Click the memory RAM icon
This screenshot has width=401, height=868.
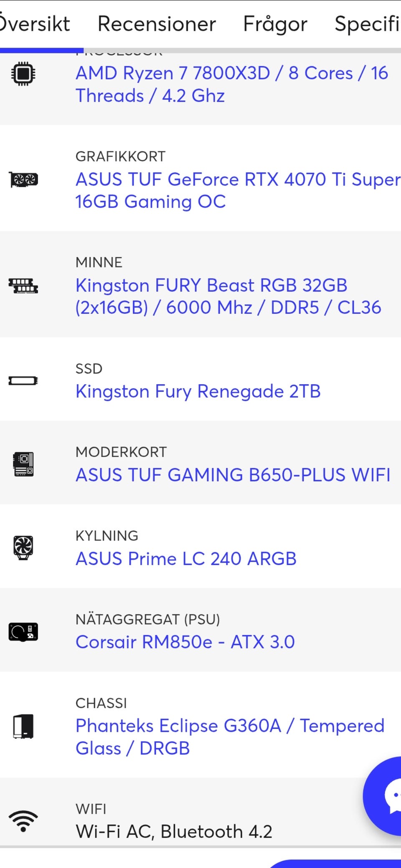[x=23, y=286]
